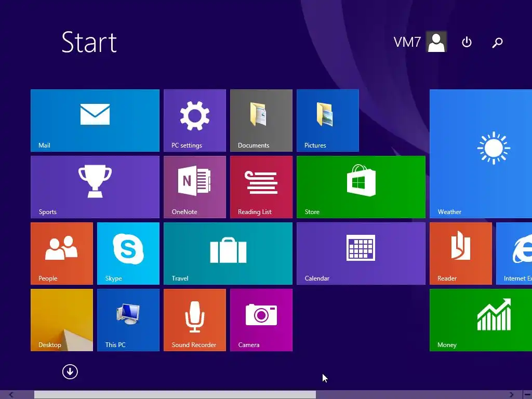
Task: Click the horizontal scrollbar thumb
Action: coord(175,395)
